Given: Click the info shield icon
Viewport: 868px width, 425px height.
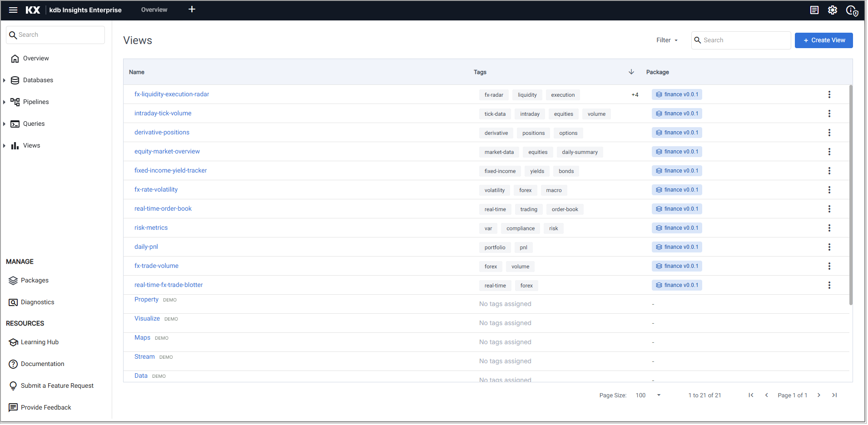Looking at the screenshot, I should [852, 10].
